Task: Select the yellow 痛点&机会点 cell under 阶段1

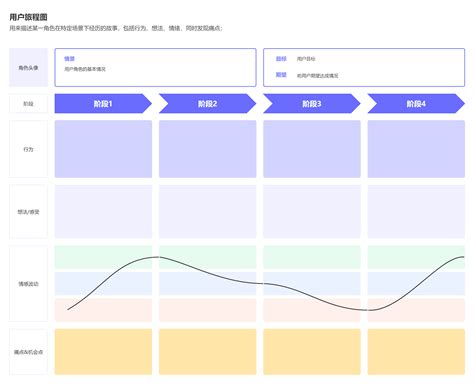Action: (x=103, y=352)
